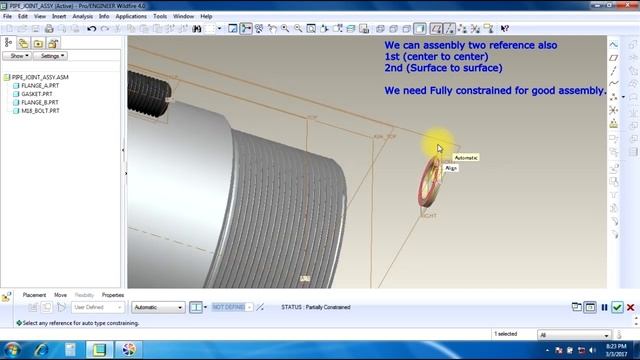Click the Print icon in the toolbar

[49, 29]
